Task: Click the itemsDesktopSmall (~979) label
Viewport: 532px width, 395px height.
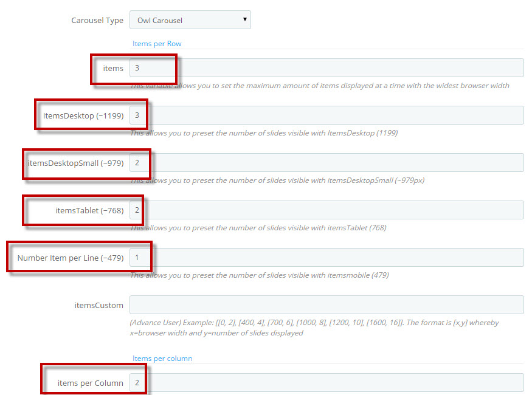Action: [75, 163]
